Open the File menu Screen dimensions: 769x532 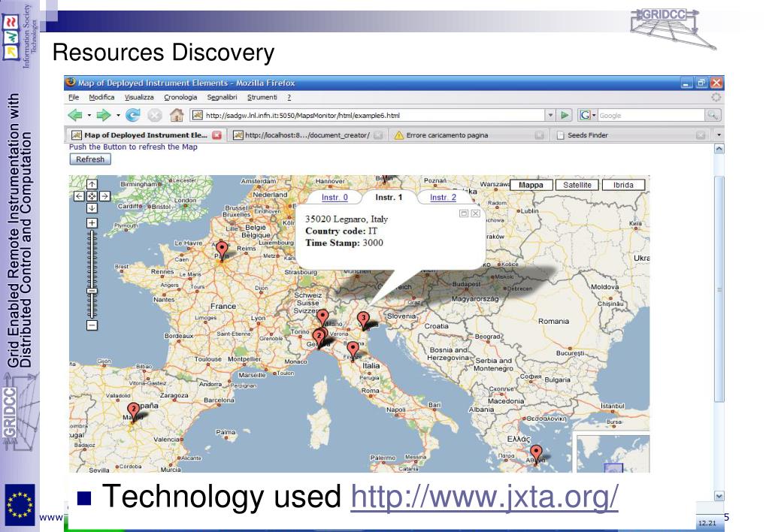(74, 97)
